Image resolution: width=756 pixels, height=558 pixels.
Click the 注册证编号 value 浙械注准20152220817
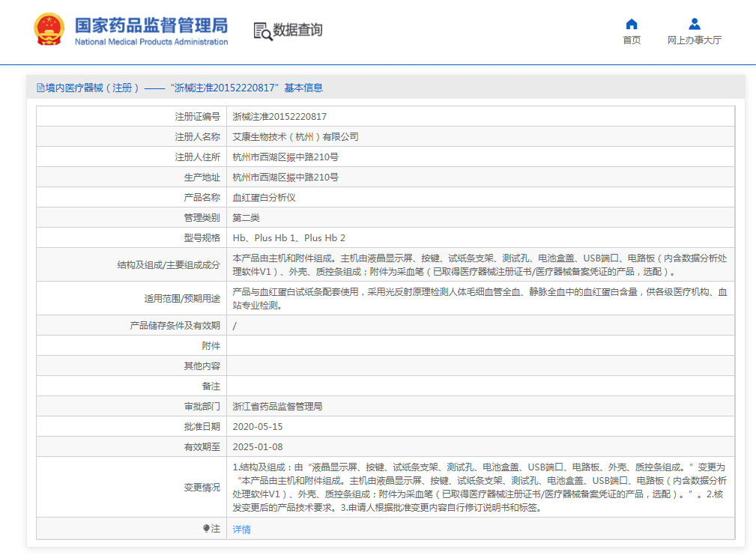click(x=279, y=117)
